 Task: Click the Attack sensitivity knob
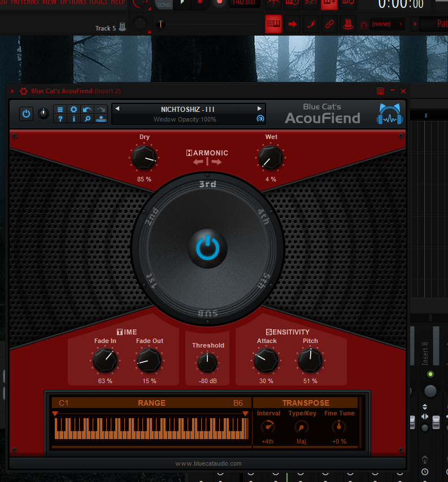click(x=266, y=361)
